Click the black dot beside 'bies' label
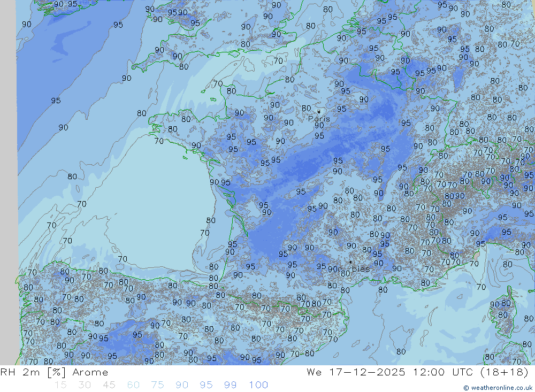Image resolution: width=535 pixels, height=392 pixels. (350, 262)
